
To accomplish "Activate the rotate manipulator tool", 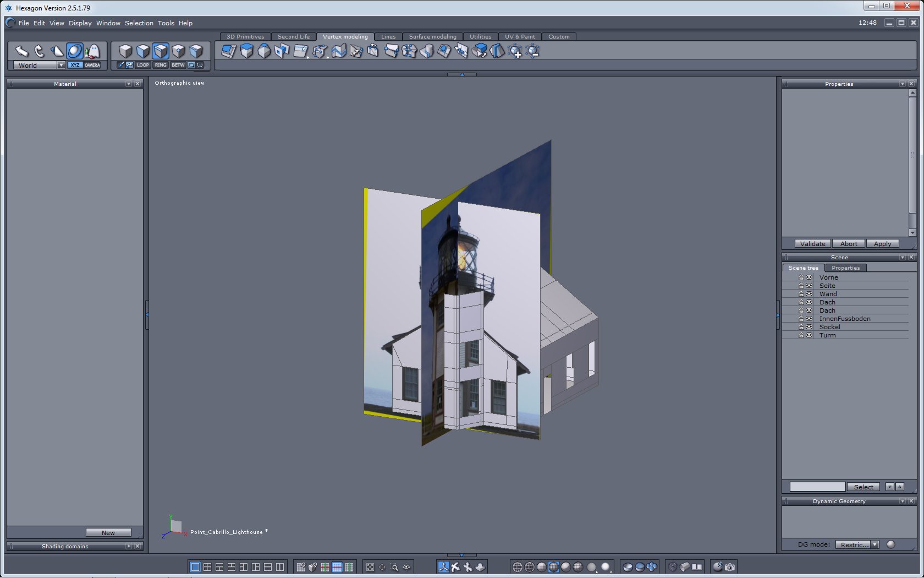I will coord(39,51).
